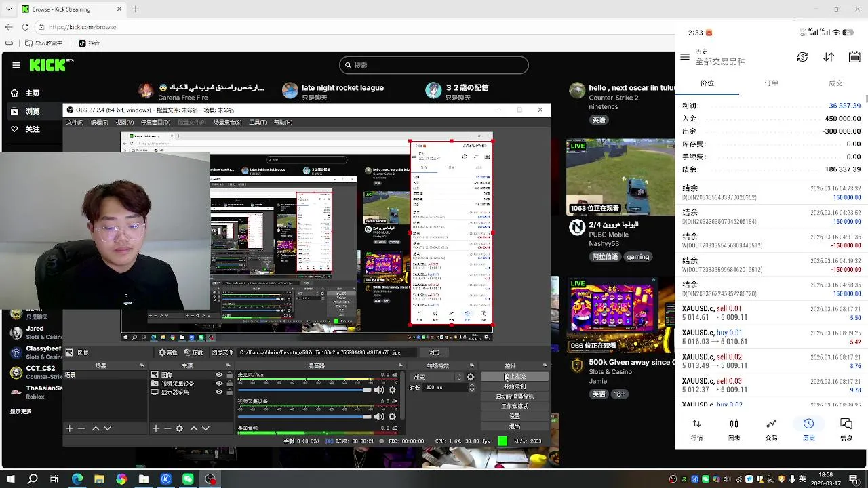This screenshot has width=868, height=488.
Task: Open the MetaTrader phone app hamburger menu
Action: coord(685,57)
